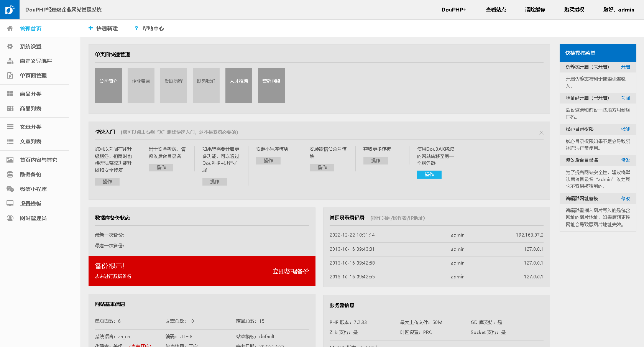
Task: Open the 公司简介 page tile
Action: pyautogui.click(x=108, y=86)
